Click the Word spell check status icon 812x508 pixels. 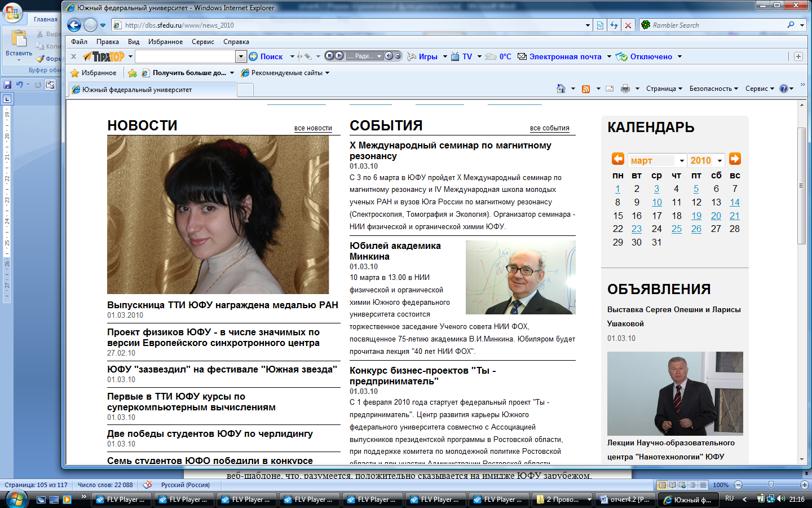point(148,485)
